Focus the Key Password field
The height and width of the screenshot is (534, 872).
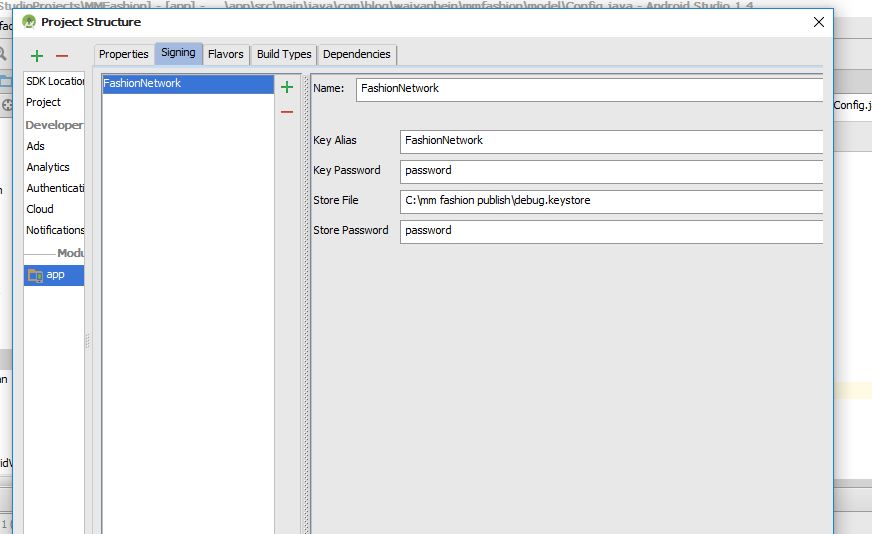click(611, 171)
